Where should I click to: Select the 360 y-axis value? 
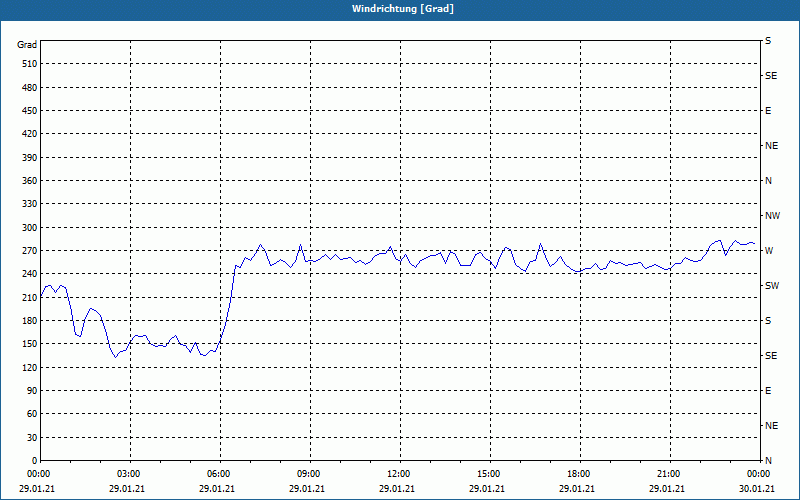pyautogui.click(x=30, y=181)
